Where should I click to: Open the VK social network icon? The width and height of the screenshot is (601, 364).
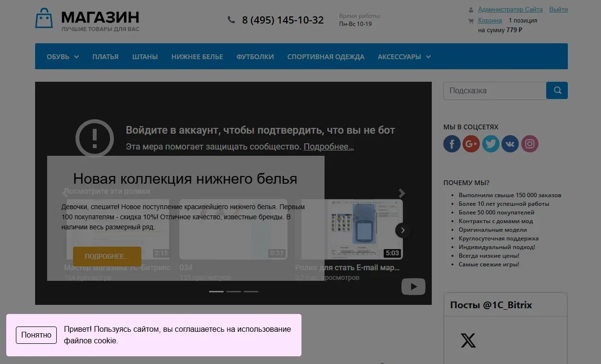[x=510, y=144]
